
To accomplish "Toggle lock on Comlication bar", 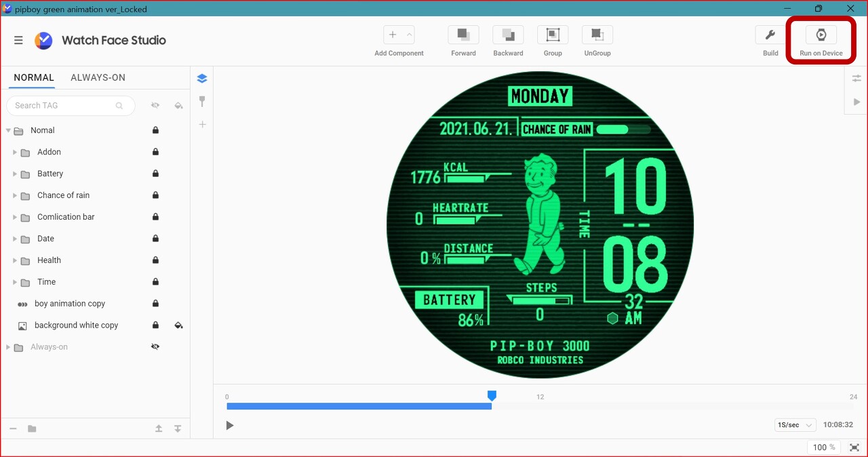I will (x=155, y=217).
